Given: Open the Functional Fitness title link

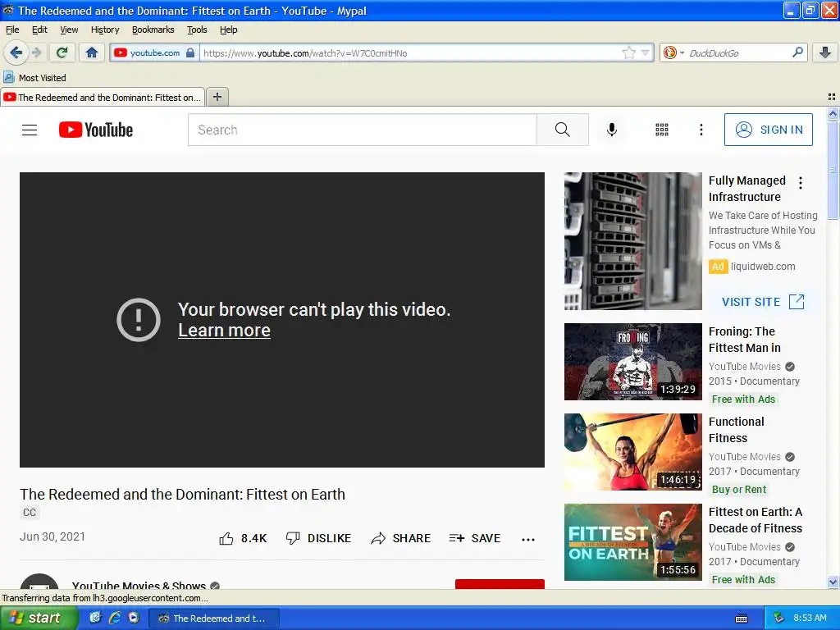Looking at the screenshot, I should pyautogui.click(x=736, y=430).
